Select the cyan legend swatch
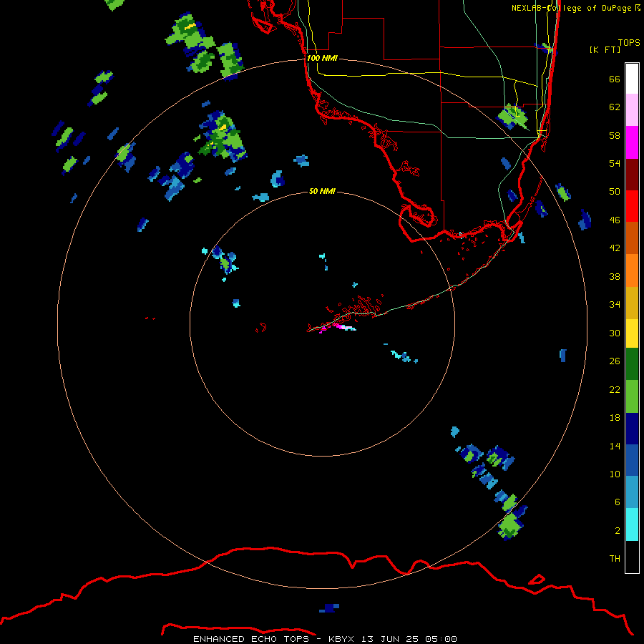The image size is (644, 644). [x=632, y=525]
